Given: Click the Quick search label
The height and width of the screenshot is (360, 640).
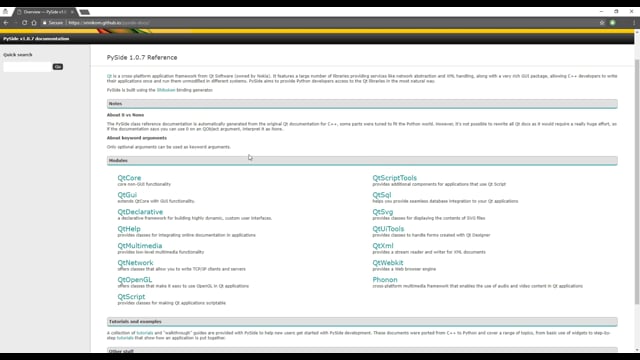Looking at the screenshot, I should (x=18, y=55).
